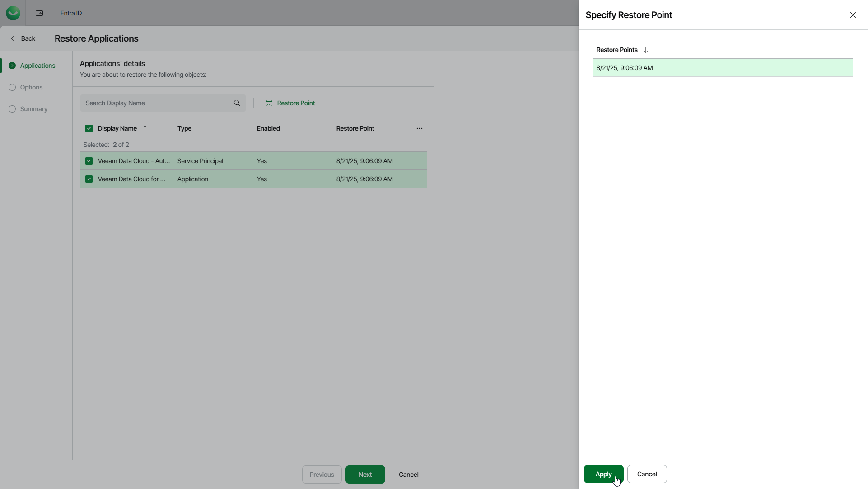Uncheck the Service Principal row checkbox
Image resolution: width=868 pixels, height=489 pixels.
(x=89, y=161)
